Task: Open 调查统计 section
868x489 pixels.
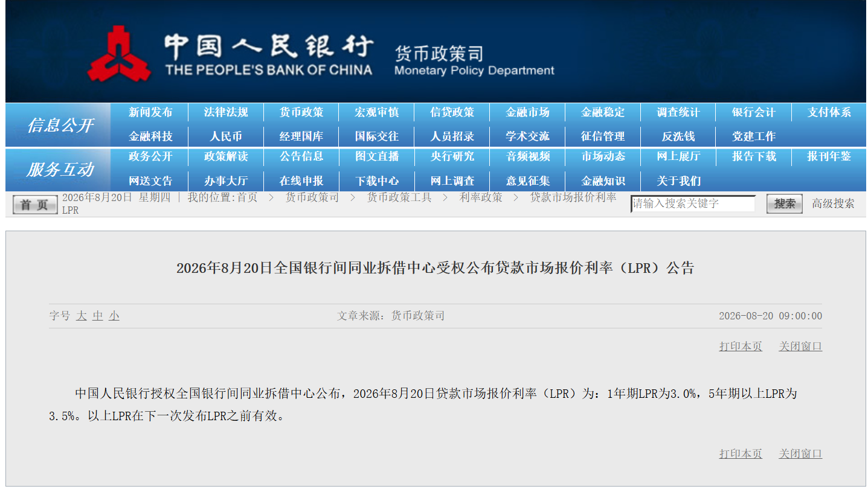Action: point(679,112)
